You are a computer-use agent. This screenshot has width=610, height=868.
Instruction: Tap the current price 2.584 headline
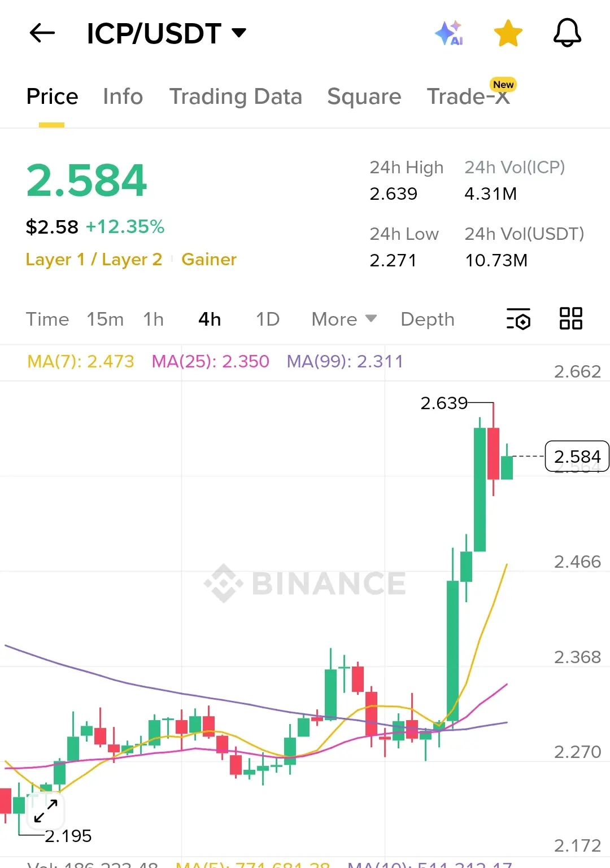click(86, 181)
